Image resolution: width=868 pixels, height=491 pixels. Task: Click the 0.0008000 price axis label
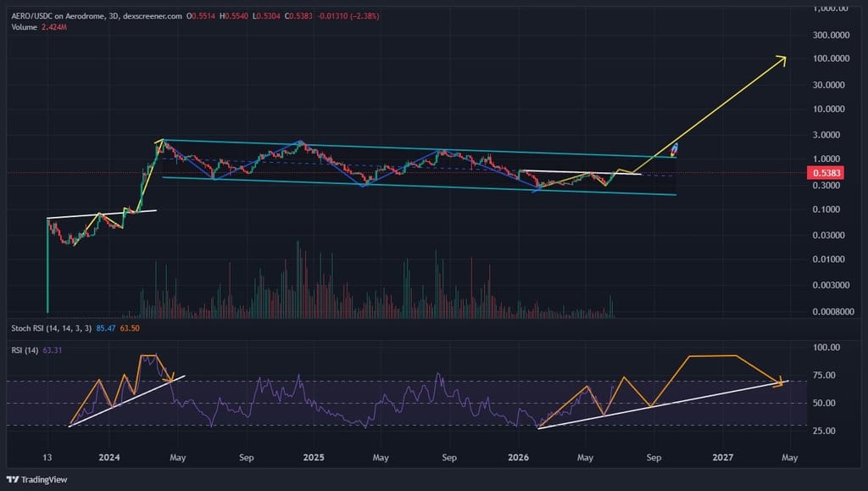833,312
